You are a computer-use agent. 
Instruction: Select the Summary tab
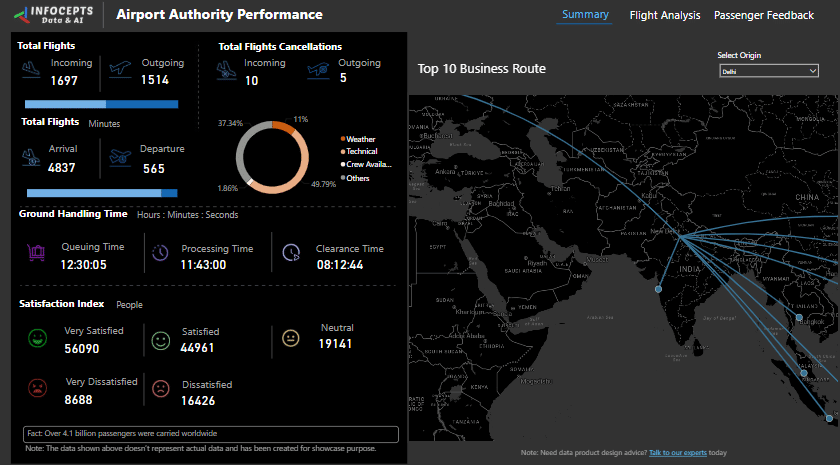(x=585, y=15)
